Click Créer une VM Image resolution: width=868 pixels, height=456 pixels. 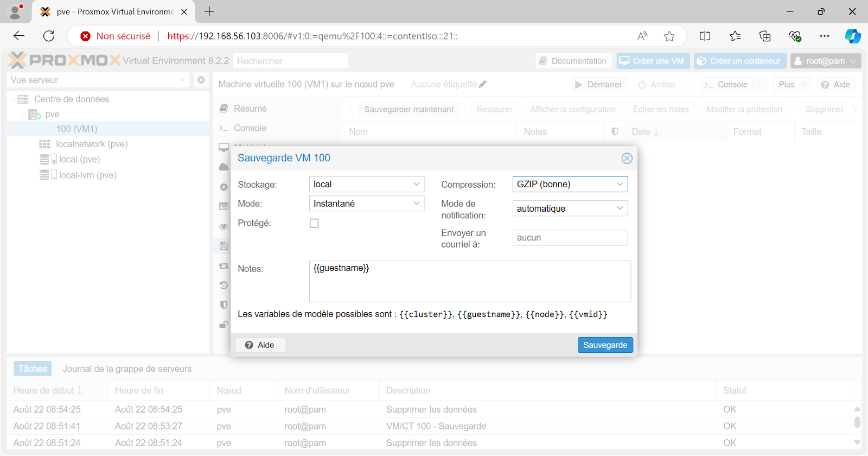(653, 61)
